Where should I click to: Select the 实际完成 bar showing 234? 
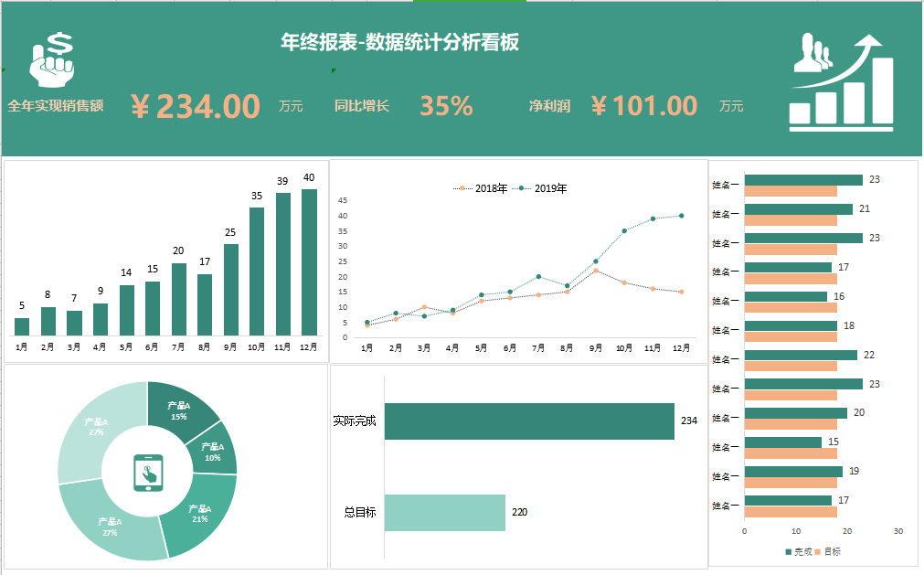coord(530,421)
